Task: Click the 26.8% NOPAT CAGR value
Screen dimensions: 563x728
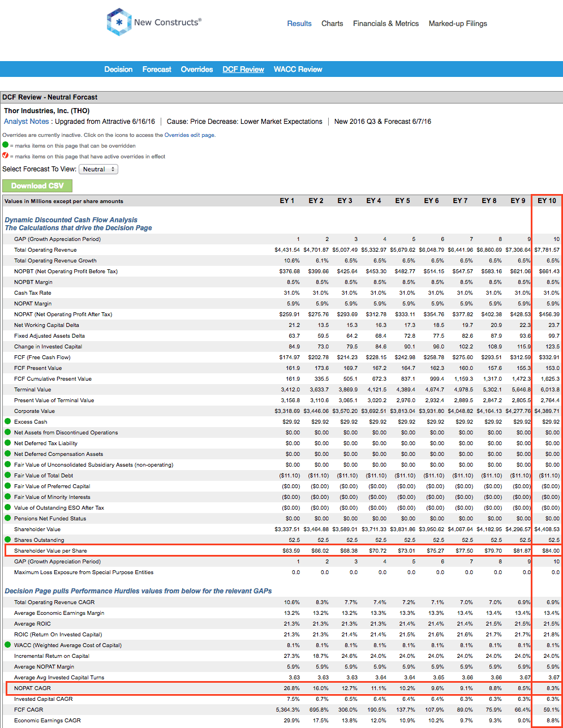Action: (x=291, y=688)
